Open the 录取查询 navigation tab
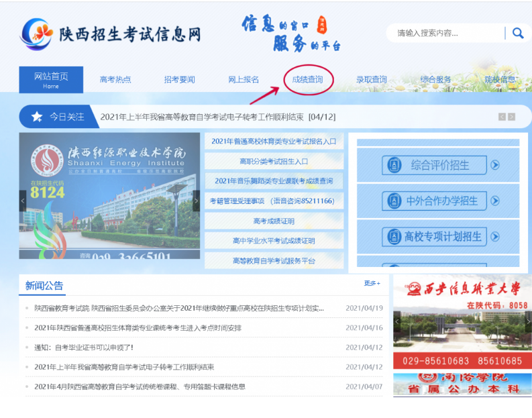Image resolution: width=532 pixels, height=418 pixels. (x=372, y=80)
